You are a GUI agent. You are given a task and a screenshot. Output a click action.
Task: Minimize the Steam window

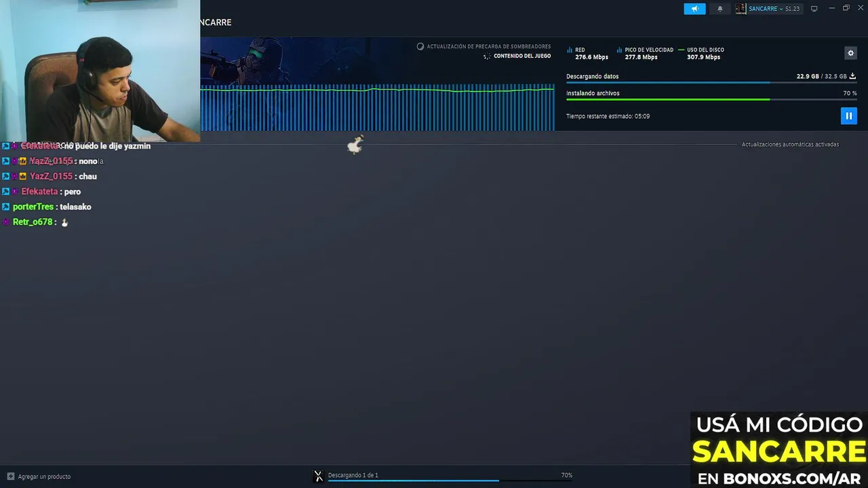tap(831, 8)
